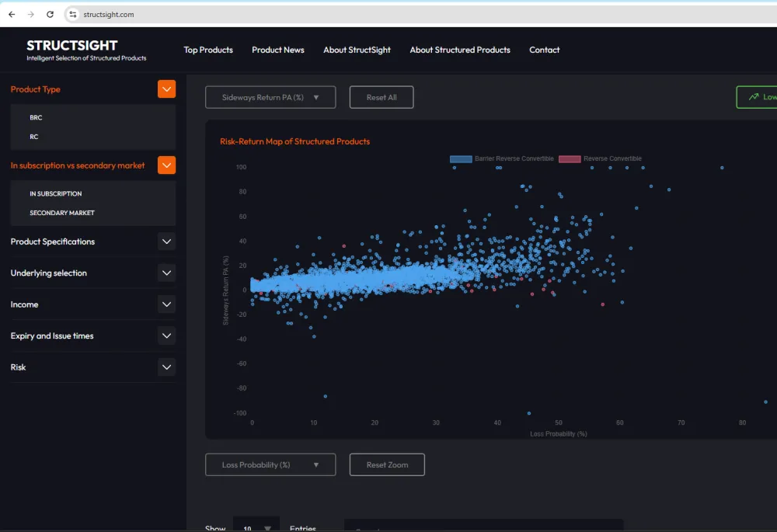Click the Reset Zoom button
This screenshot has width=777, height=532.
pyautogui.click(x=387, y=464)
